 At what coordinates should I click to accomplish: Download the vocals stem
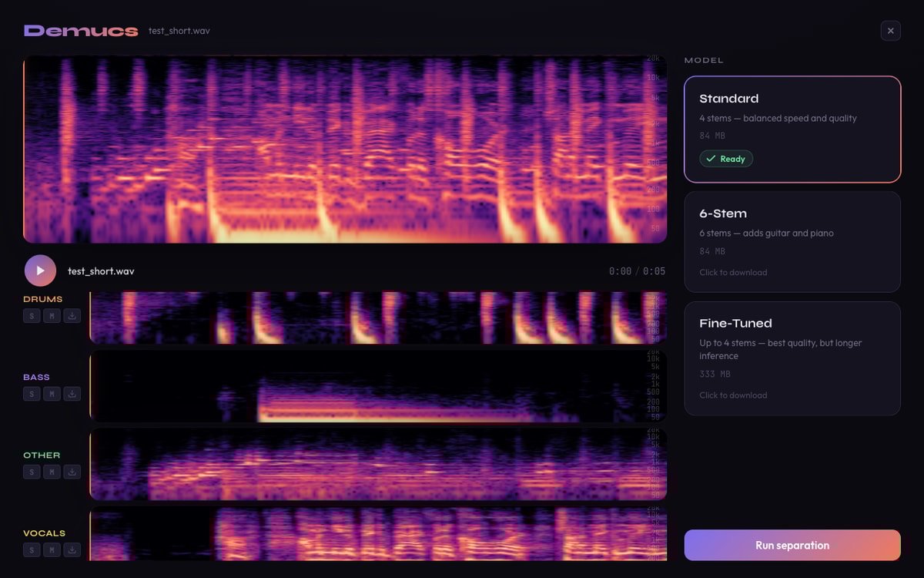click(x=72, y=549)
